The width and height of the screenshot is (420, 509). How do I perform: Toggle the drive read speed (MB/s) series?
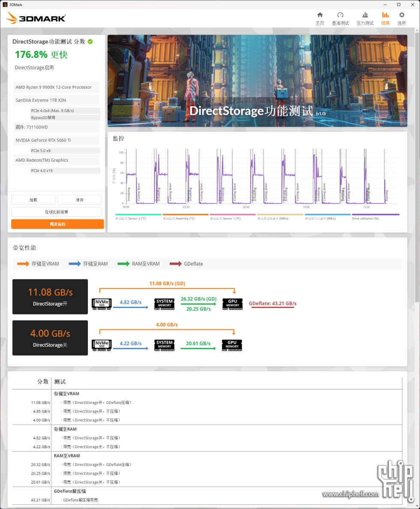click(280, 217)
